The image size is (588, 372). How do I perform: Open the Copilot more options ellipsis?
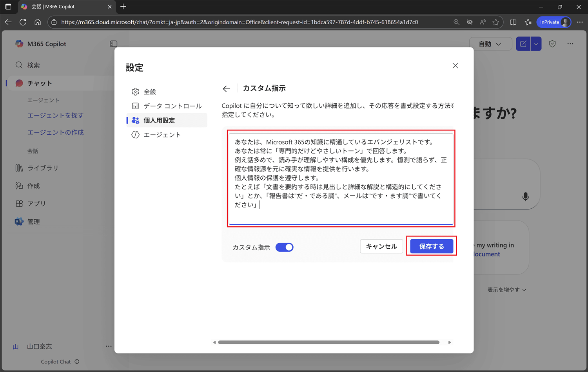[x=570, y=44]
